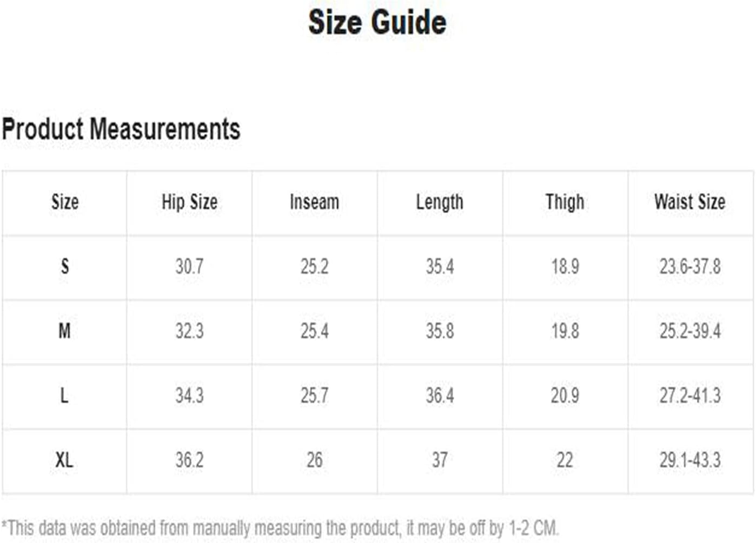The height and width of the screenshot is (543, 756).
Task: Select the L size row label
Action: [64, 395]
